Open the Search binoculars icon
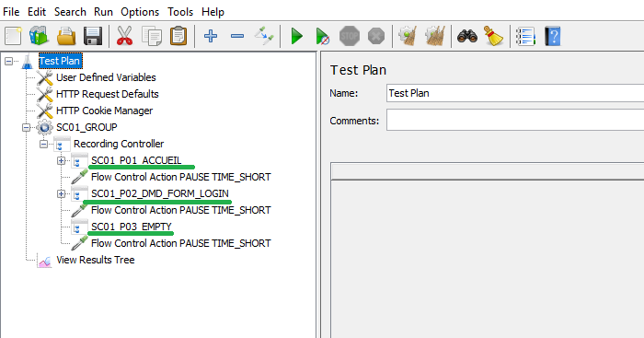The height and width of the screenshot is (338, 644). pos(467,36)
